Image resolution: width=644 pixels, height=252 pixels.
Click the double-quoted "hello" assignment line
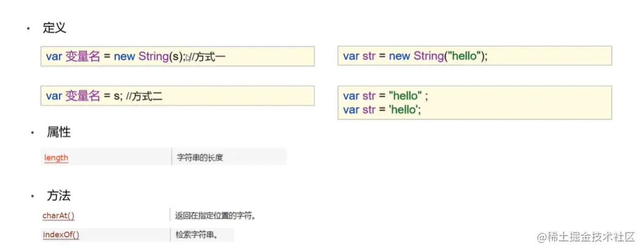(385, 96)
